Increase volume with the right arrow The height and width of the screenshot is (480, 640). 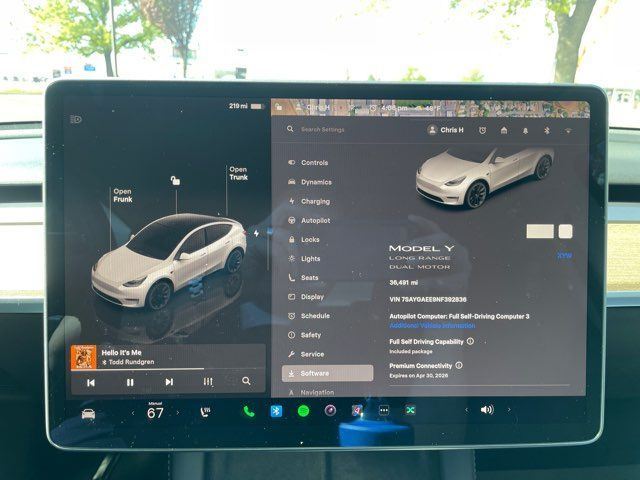click(507, 410)
